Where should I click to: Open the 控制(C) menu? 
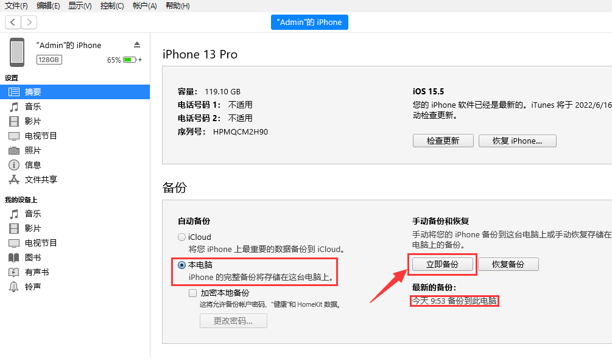(x=112, y=5)
